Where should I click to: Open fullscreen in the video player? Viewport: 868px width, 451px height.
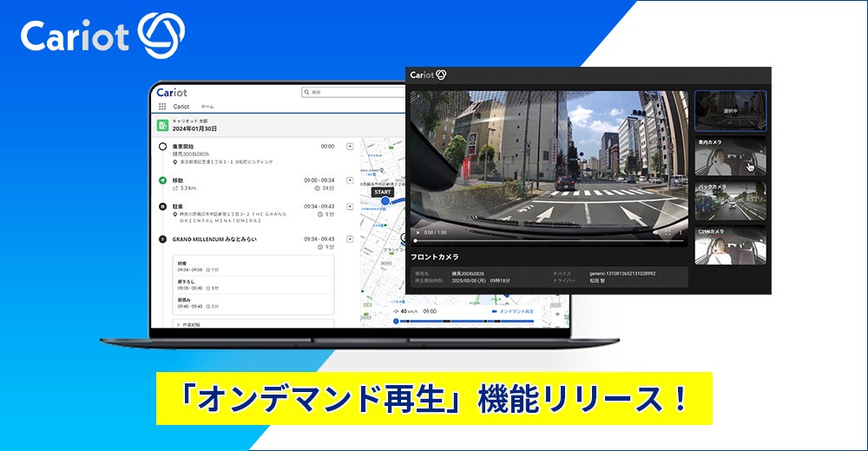[x=667, y=233]
